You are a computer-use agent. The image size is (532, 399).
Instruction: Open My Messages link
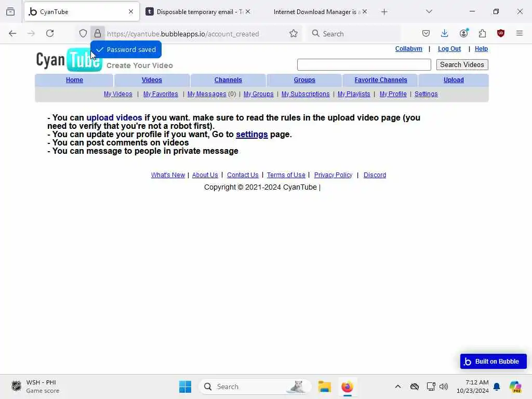click(x=207, y=94)
